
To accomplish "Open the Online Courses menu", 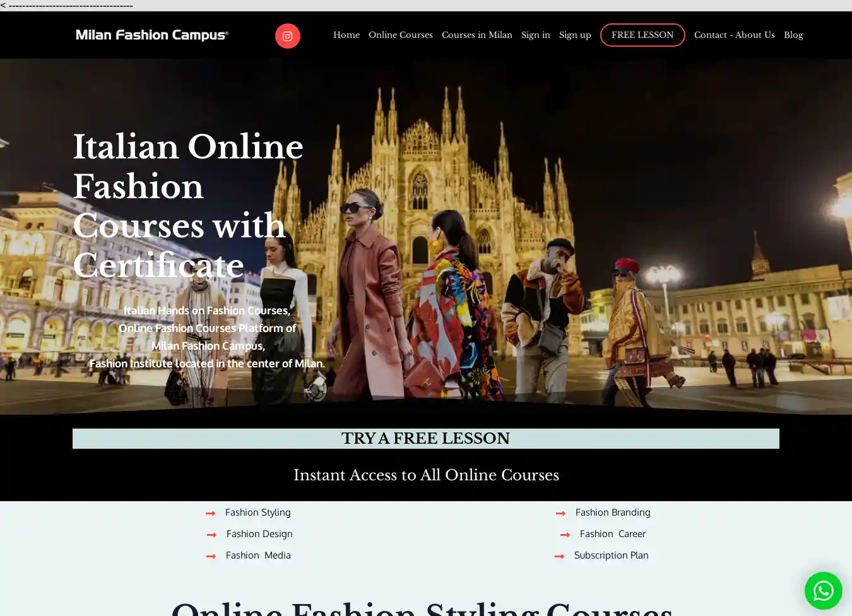I will (401, 35).
